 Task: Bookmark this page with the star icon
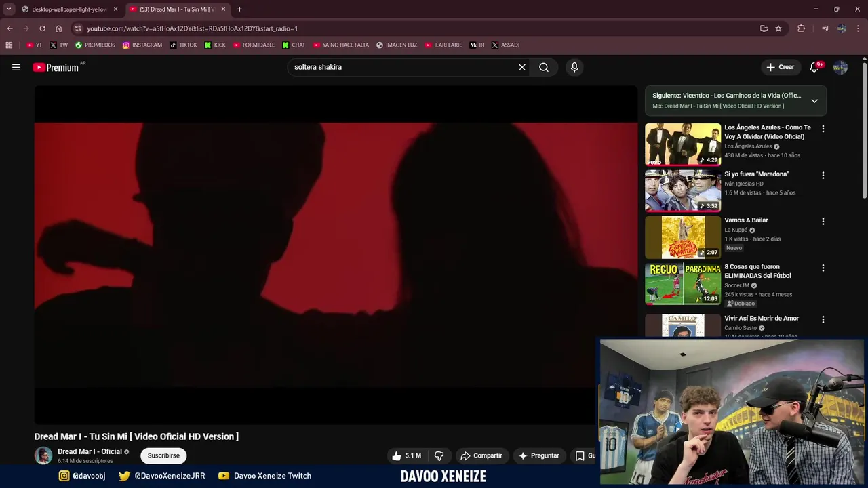pos(778,28)
